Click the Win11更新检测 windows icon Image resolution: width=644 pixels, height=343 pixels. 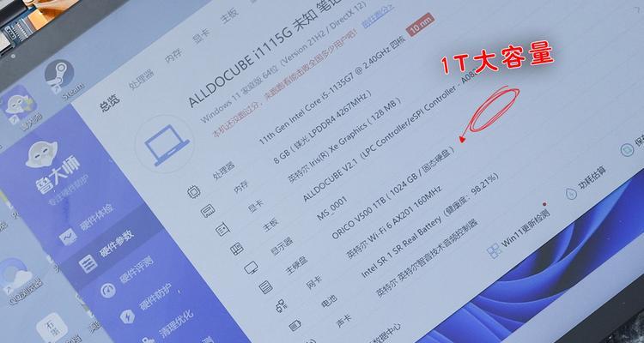(x=493, y=250)
